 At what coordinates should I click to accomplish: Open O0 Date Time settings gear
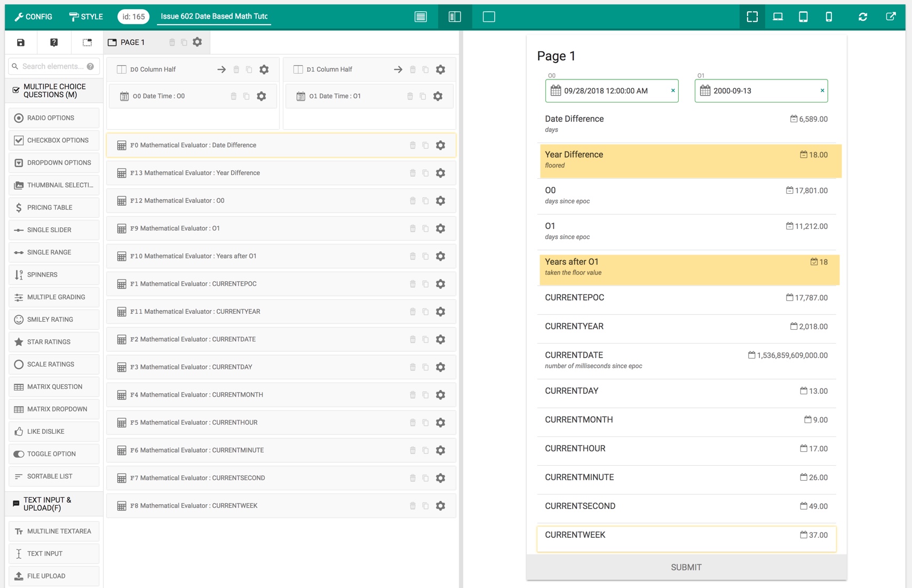pyautogui.click(x=261, y=96)
